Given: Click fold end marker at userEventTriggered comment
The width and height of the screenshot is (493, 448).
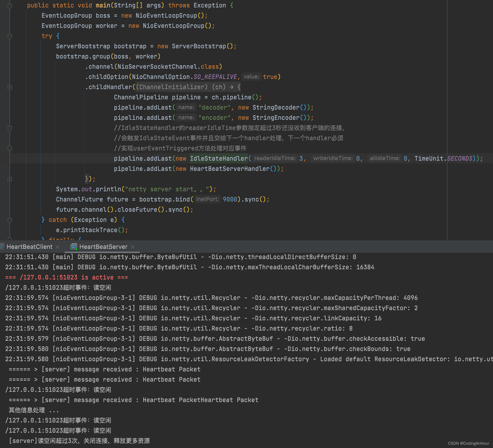Looking at the screenshot, I should coord(10,148).
